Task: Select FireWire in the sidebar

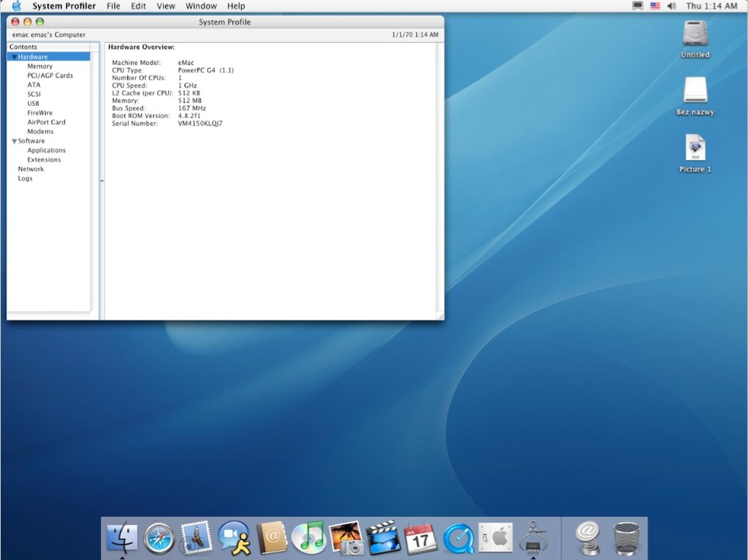Action: pos(39,113)
